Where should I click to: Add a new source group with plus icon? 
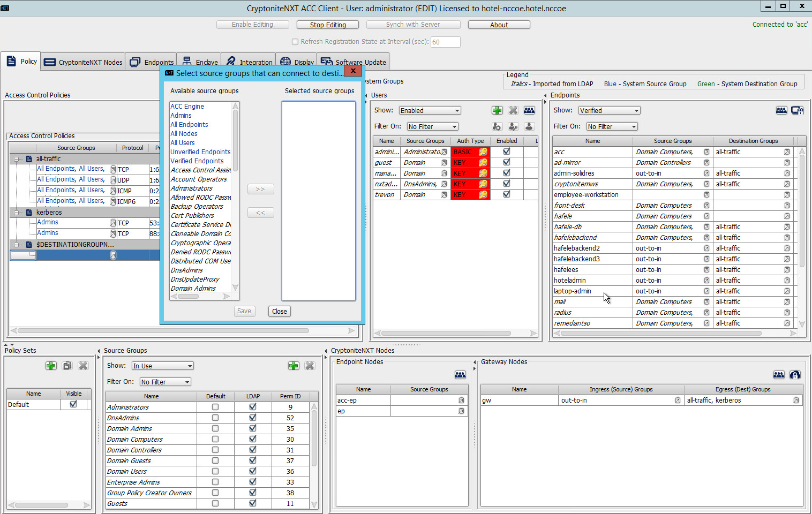coord(294,366)
